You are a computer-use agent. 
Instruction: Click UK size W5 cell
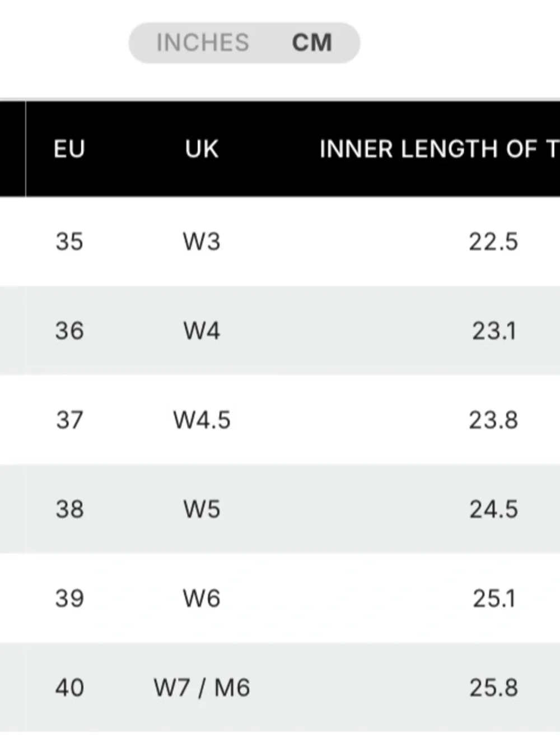click(202, 509)
